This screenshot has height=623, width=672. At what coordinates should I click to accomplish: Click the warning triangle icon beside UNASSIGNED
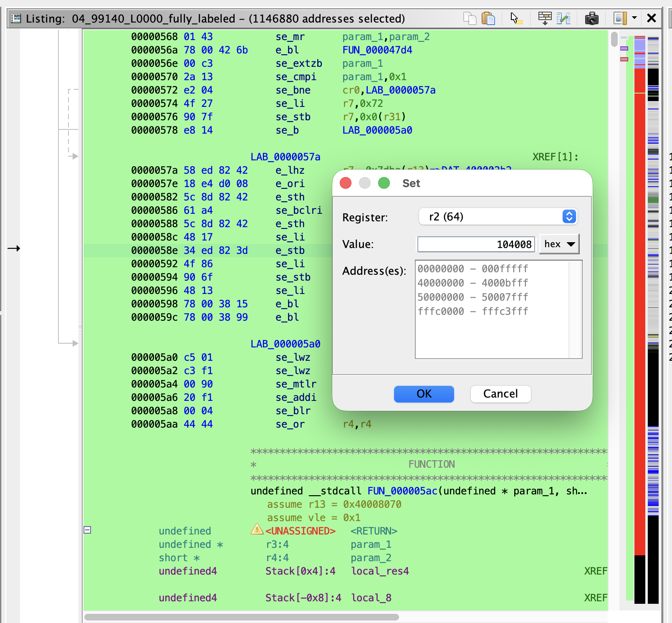click(257, 529)
